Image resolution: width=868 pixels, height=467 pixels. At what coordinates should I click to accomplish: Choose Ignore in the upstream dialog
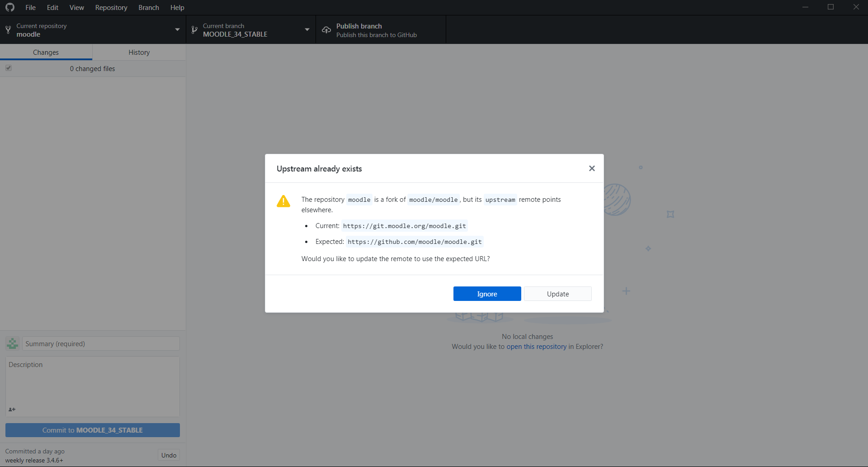[x=487, y=294]
